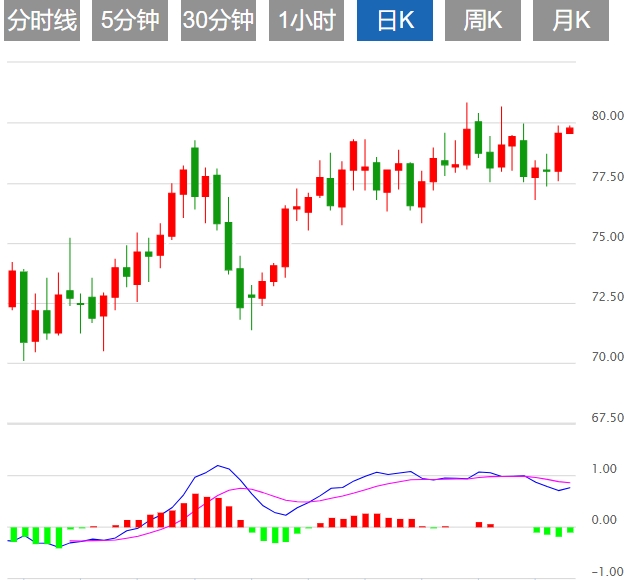This screenshot has width=631, height=580.
Task: Switch to the 分时线 tab
Action: (41, 21)
